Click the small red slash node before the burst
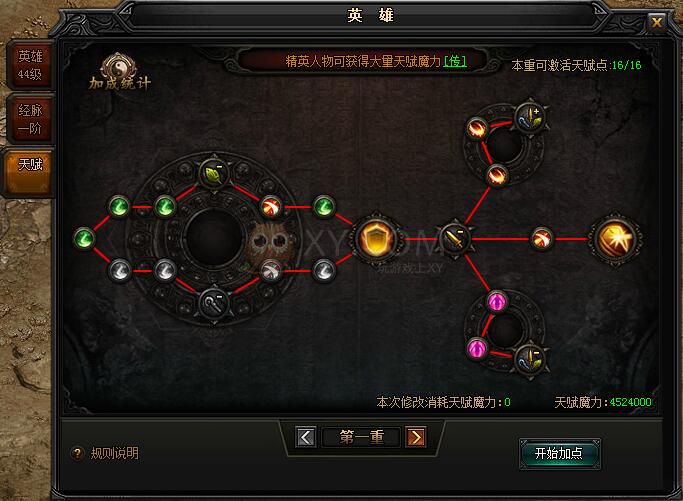This screenshot has width=683, height=501. (x=542, y=239)
